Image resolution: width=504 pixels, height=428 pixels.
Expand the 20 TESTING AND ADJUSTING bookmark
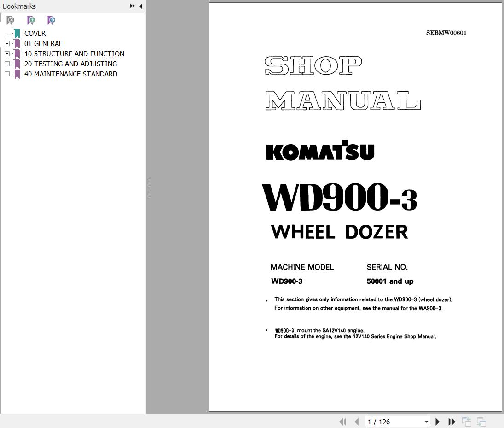point(7,64)
